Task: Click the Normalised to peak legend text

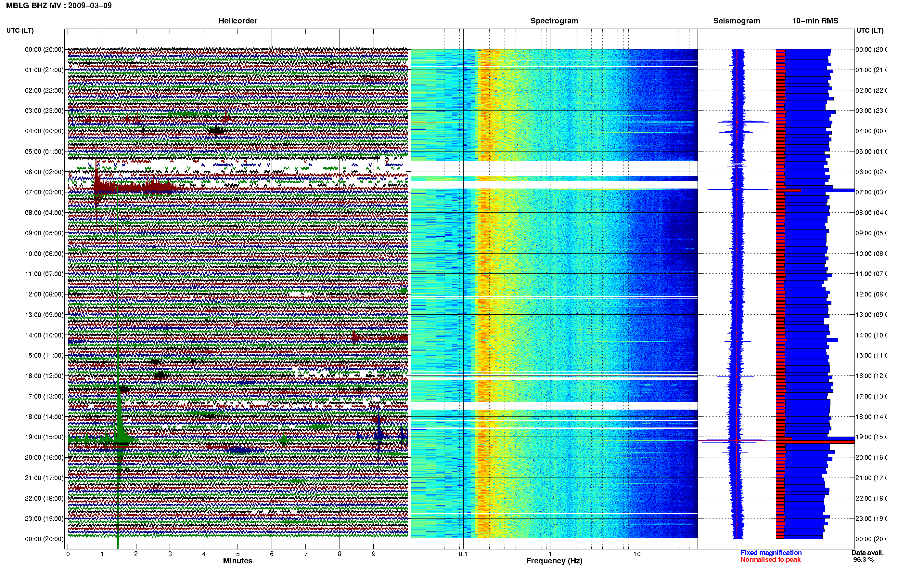Action: [770, 560]
